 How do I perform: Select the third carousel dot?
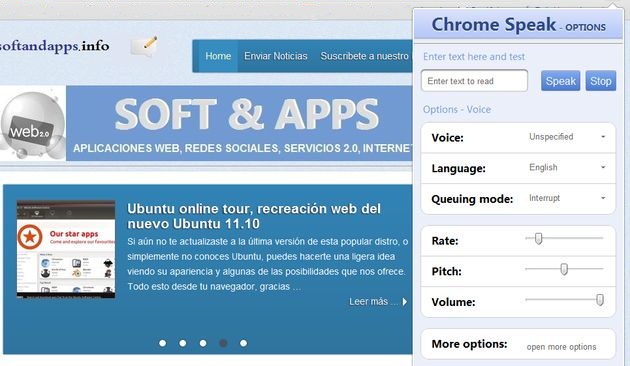[x=203, y=343]
